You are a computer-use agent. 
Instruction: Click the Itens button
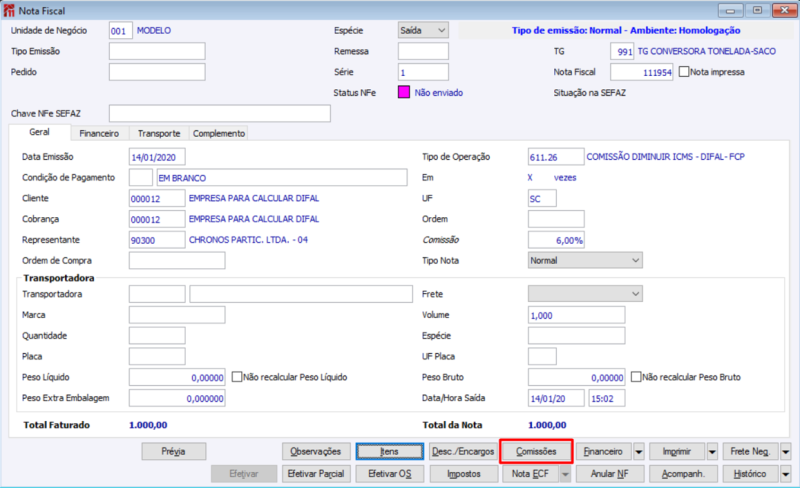coord(389,452)
